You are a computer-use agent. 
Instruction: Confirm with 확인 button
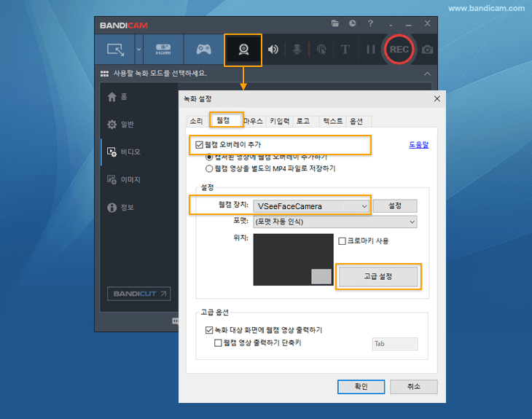click(x=361, y=387)
